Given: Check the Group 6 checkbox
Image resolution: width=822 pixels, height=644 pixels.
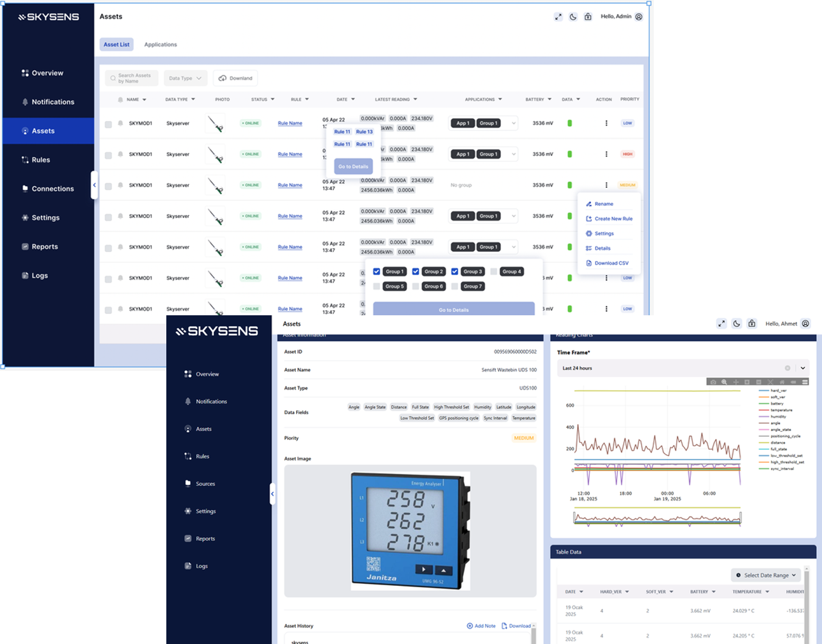Looking at the screenshot, I should pos(416,287).
